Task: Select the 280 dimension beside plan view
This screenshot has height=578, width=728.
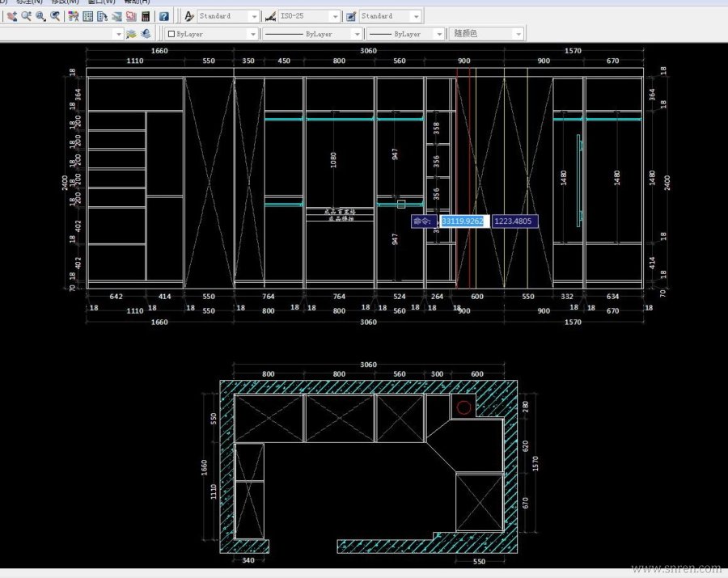Action: click(x=525, y=407)
